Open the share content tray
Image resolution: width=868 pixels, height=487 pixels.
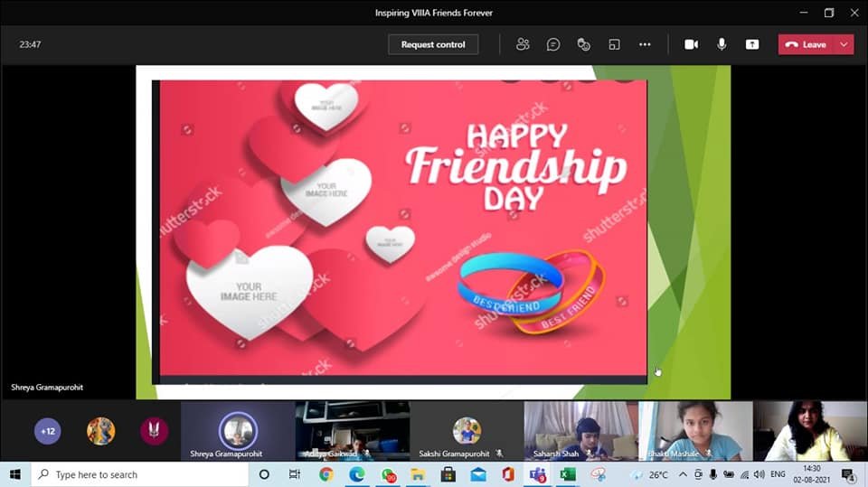coord(751,44)
